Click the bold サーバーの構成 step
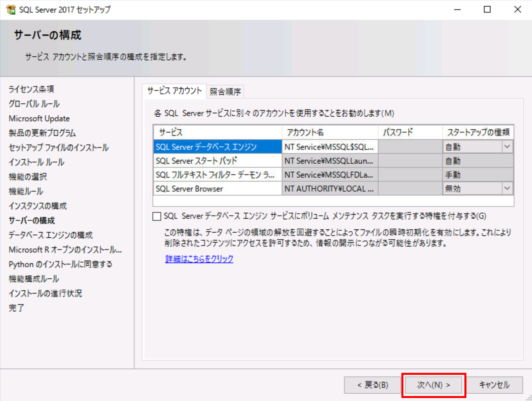Screen dimensions: 532x401 tap(32, 220)
